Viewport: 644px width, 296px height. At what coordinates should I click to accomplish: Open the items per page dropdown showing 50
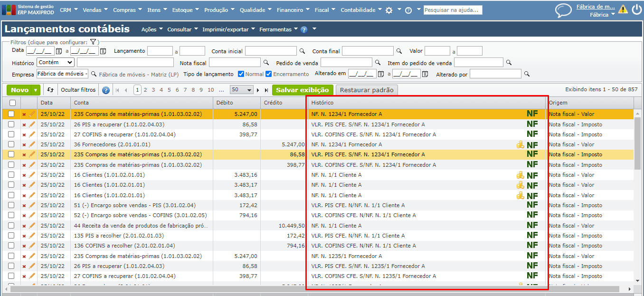tap(241, 90)
